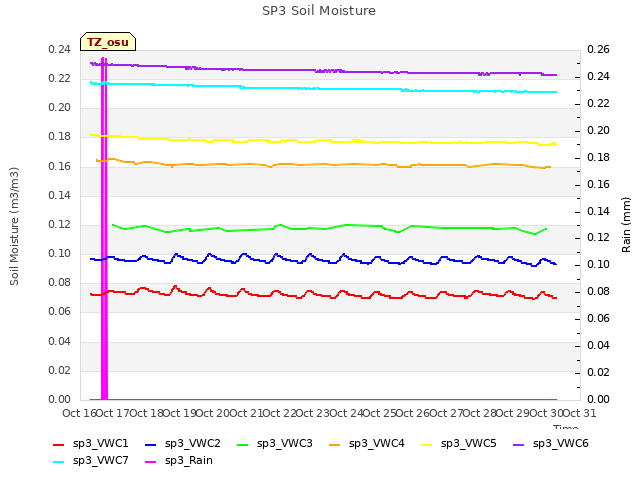
Task: Click the 0.18 right axis value
Action: (598, 157)
